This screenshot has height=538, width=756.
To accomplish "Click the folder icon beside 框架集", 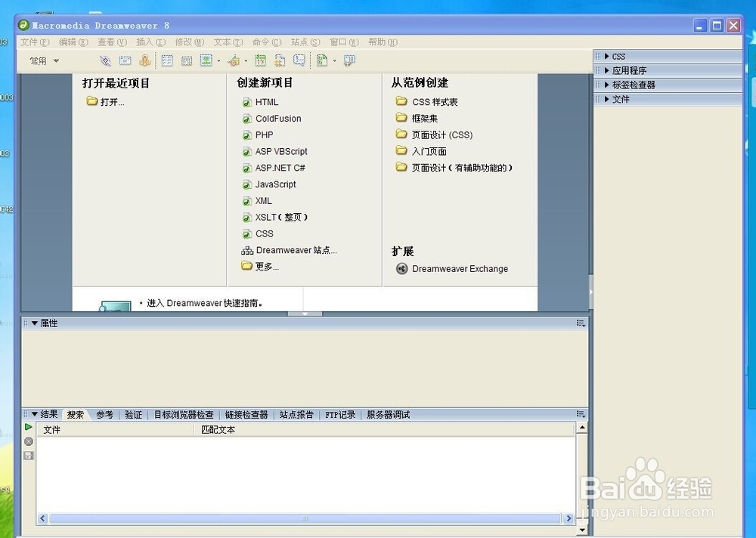I will click(x=401, y=117).
